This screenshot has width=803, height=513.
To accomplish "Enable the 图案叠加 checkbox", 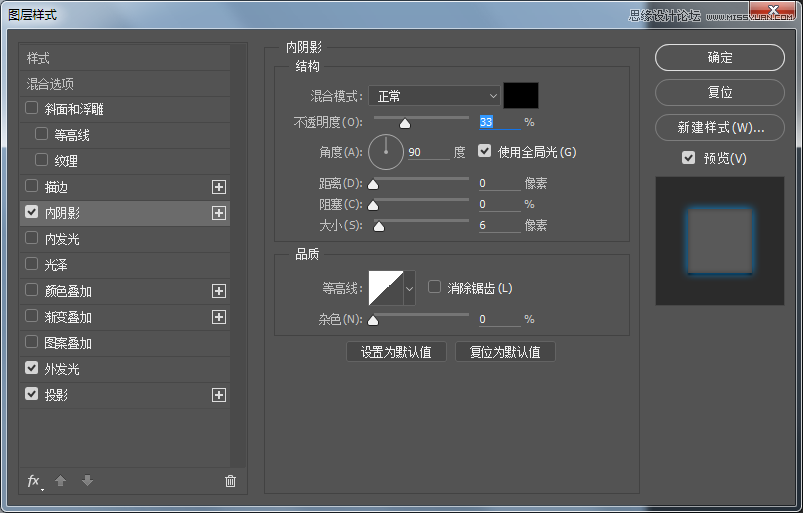I will click(31, 342).
